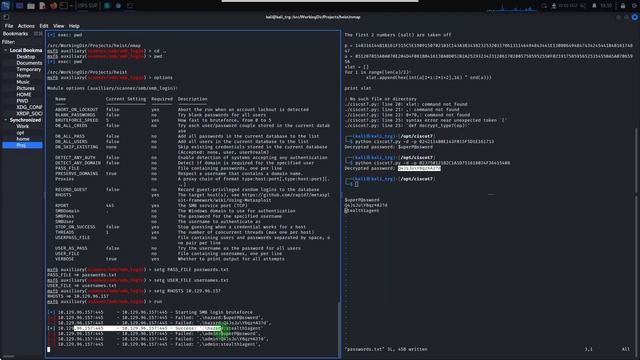Show desktop via first panel launcher icon
Image resolution: width=640 pixels, height=360 pixels.
19,6
